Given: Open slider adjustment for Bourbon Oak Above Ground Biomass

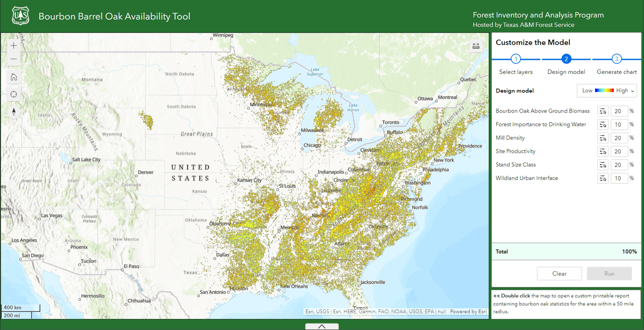Looking at the screenshot, I should [603, 111].
